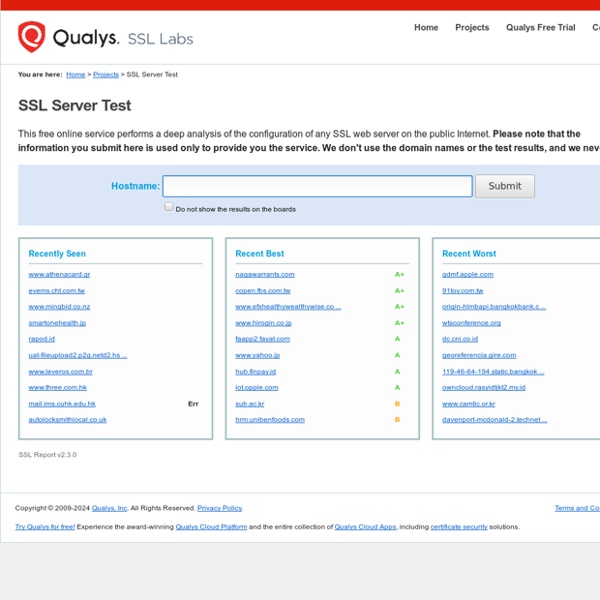Open uat-fileupload2.p2g.netd2.hs link
600x600 pixels.
pos(78,355)
